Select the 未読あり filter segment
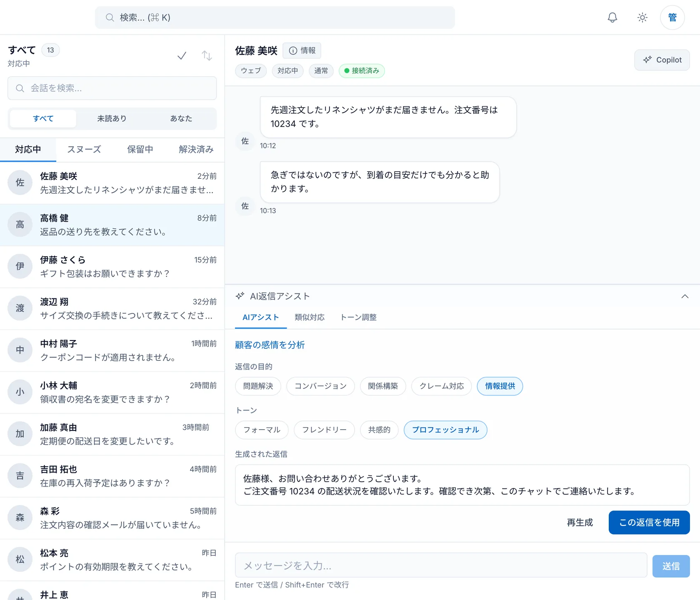The width and height of the screenshot is (700, 600). [x=112, y=119]
